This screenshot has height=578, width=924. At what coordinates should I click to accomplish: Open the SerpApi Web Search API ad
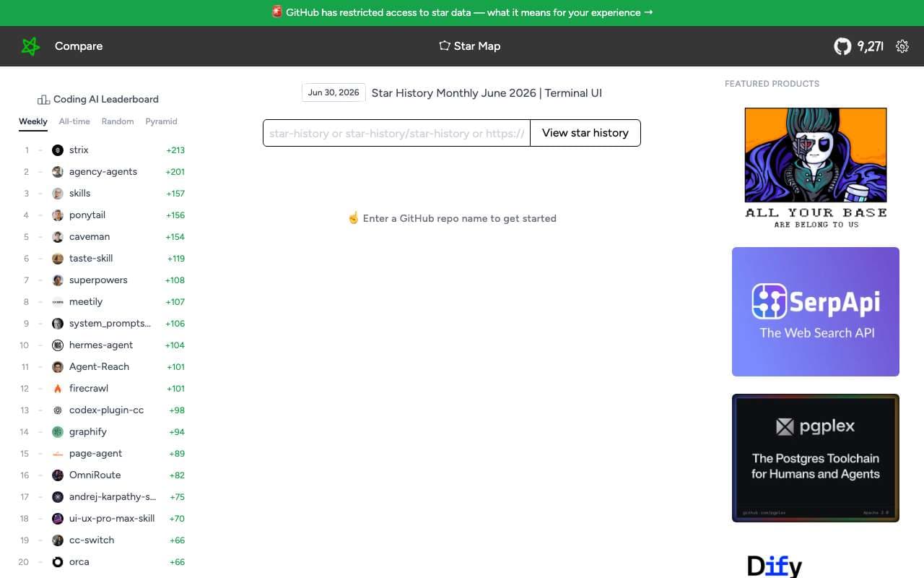click(816, 312)
